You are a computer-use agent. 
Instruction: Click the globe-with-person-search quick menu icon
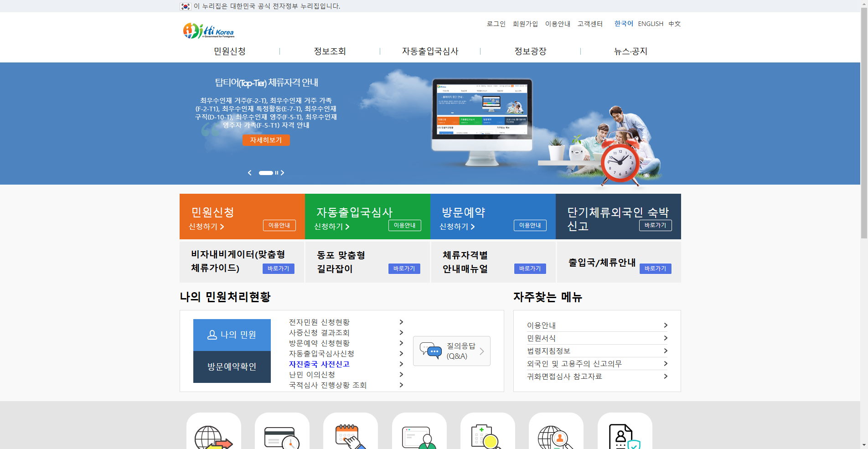[x=556, y=436]
